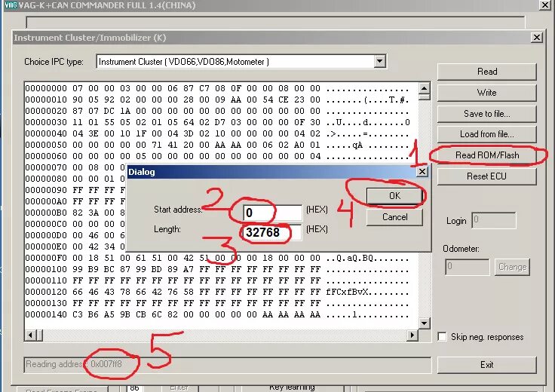Cancel the address dialog
This screenshot has width=555, height=392.
click(394, 217)
